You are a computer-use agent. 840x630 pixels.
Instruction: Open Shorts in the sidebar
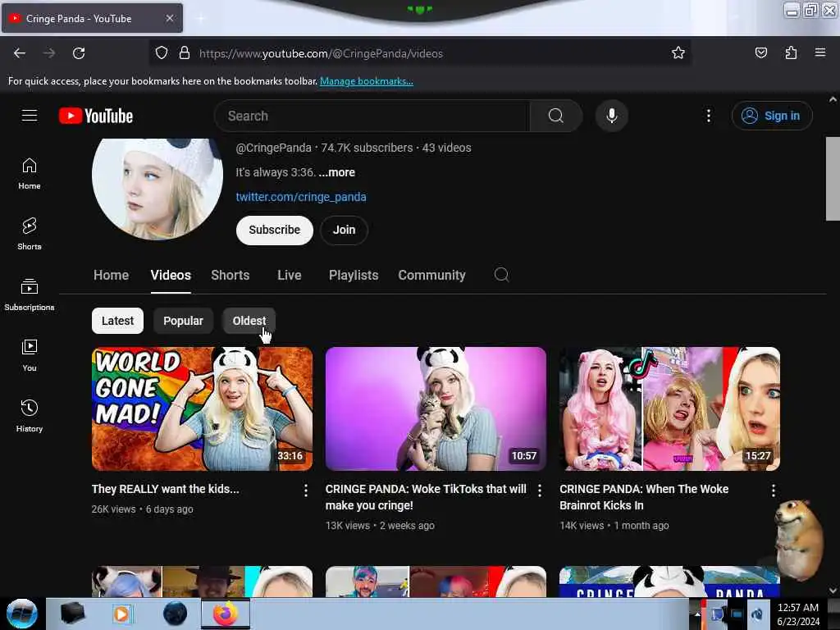click(30, 234)
